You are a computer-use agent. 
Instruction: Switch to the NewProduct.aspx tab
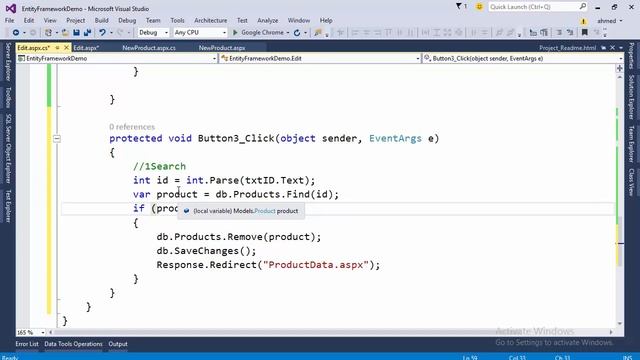222,48
